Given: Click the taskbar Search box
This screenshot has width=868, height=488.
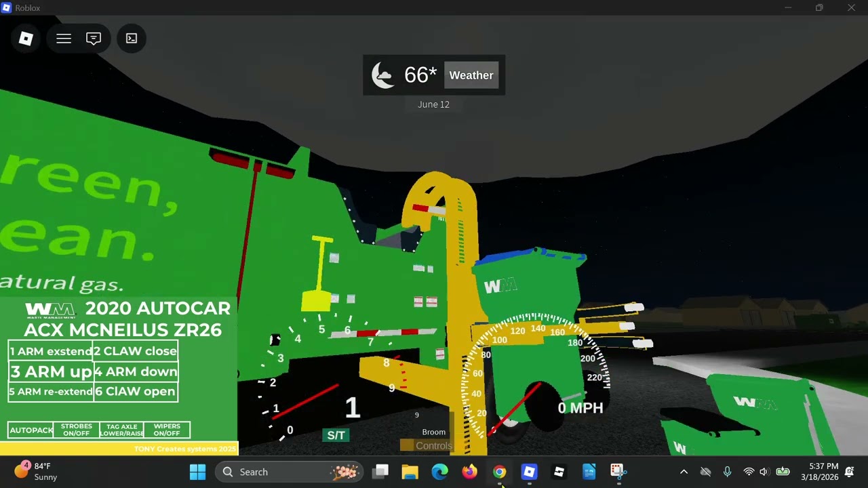Looking at the screenshot, I should 290,472.
